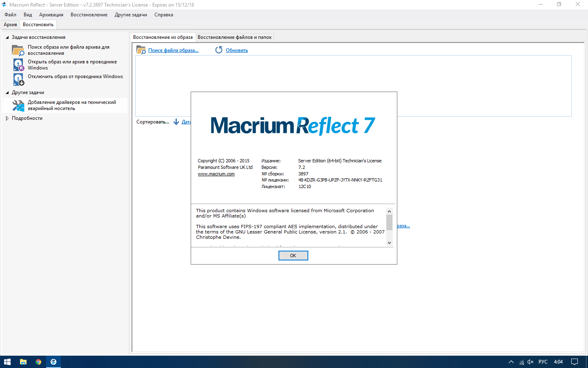This screenshot has height=368, width=588.
Task: Click the sort direction down arrow icon
Action: [x=176, y=122]
